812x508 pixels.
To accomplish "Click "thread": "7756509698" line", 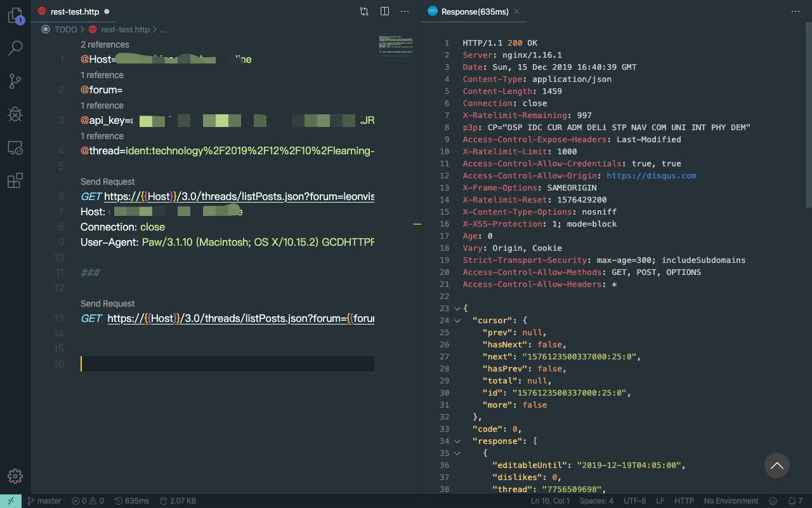I will [549, 490].
